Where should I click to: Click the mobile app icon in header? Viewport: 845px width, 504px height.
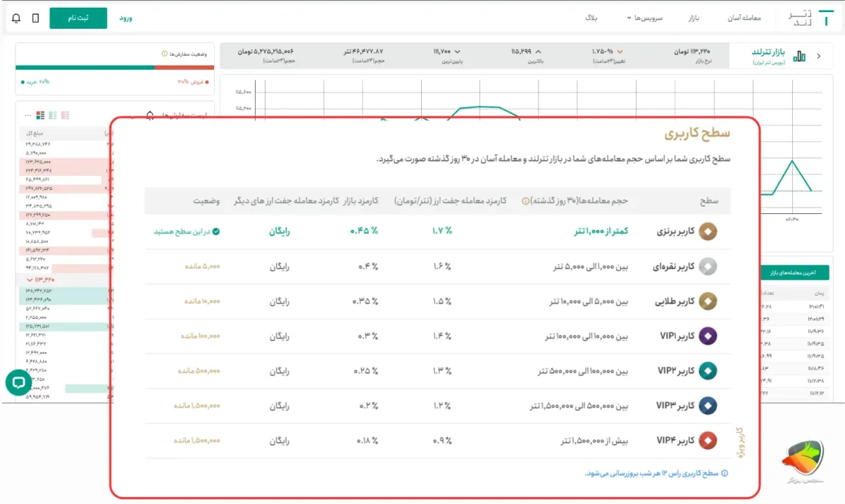coord(36,18)
